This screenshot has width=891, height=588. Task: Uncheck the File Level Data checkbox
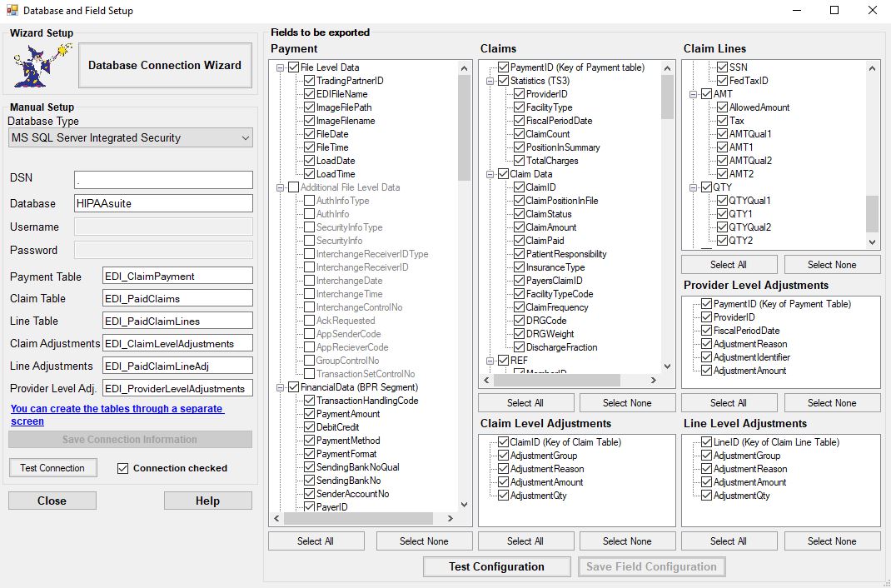pyautogui.click(x=293, y=67)
